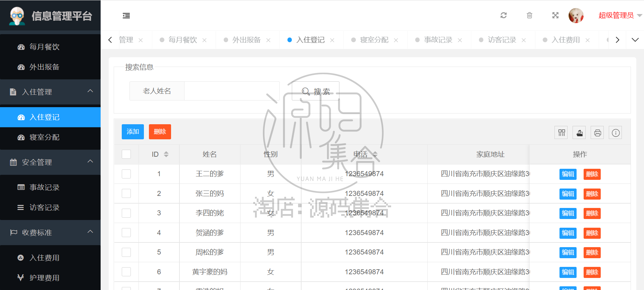The width and height of the screenshot is (644, 290).
Task: Click the 搜索 button
Action: tap(316, 91)
